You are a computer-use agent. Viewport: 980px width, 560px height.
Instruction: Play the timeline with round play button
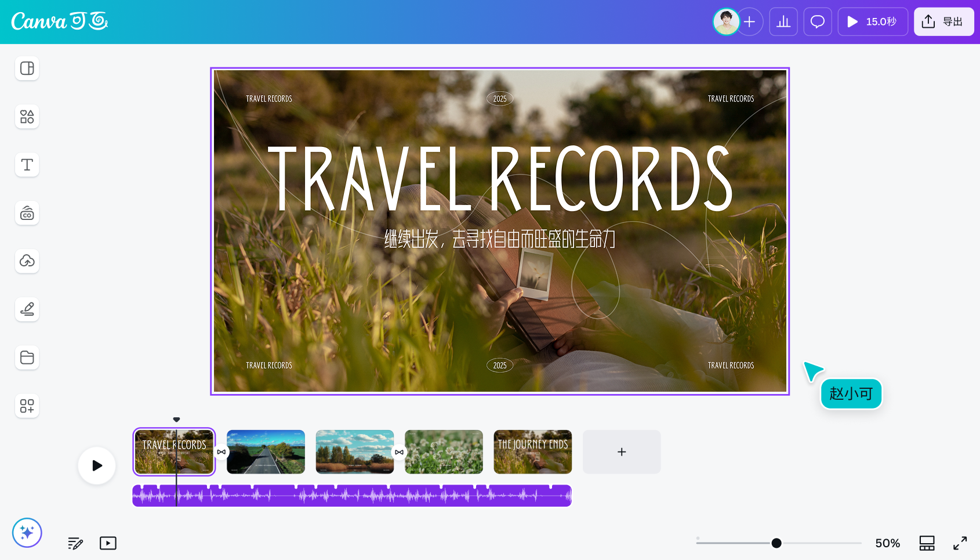[x=97, y=465]
